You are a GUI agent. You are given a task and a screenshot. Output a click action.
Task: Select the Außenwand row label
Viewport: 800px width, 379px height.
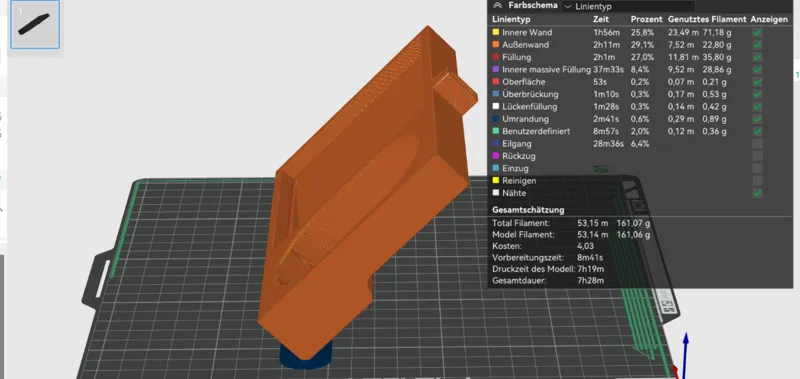[x=526, y=45]
